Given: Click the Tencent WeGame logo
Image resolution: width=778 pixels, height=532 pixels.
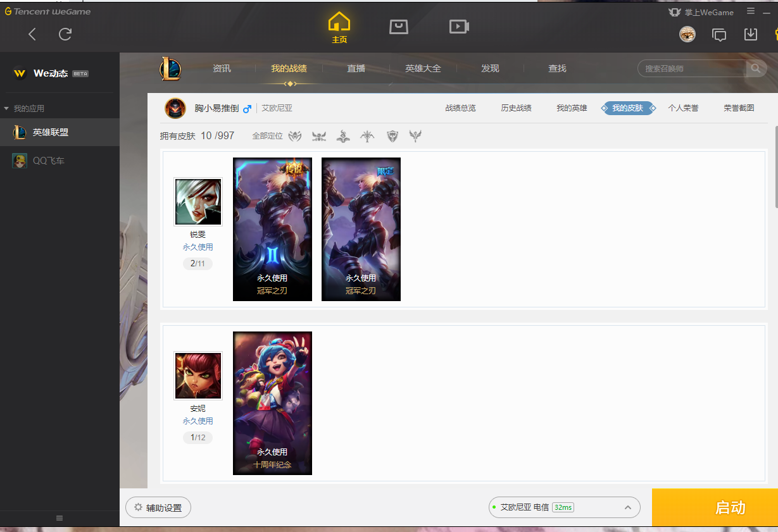Looking at the screenshot, I should click(47, 11).
